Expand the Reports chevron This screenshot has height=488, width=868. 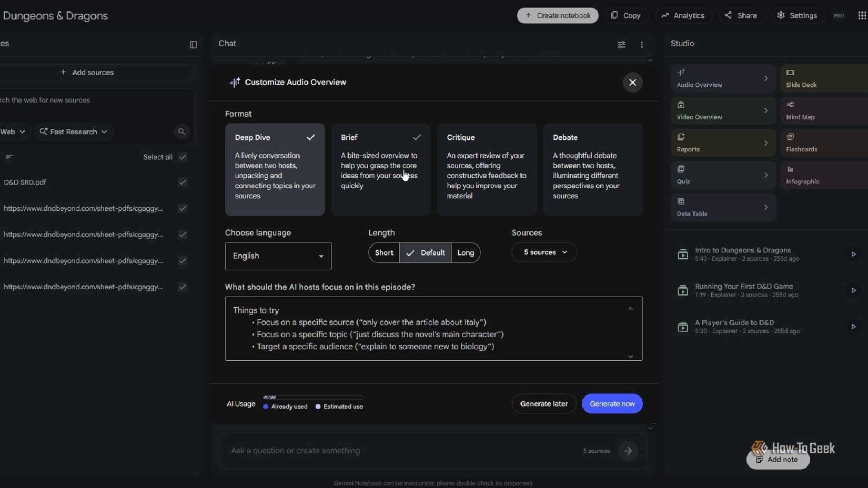click(x=765, y=143)
